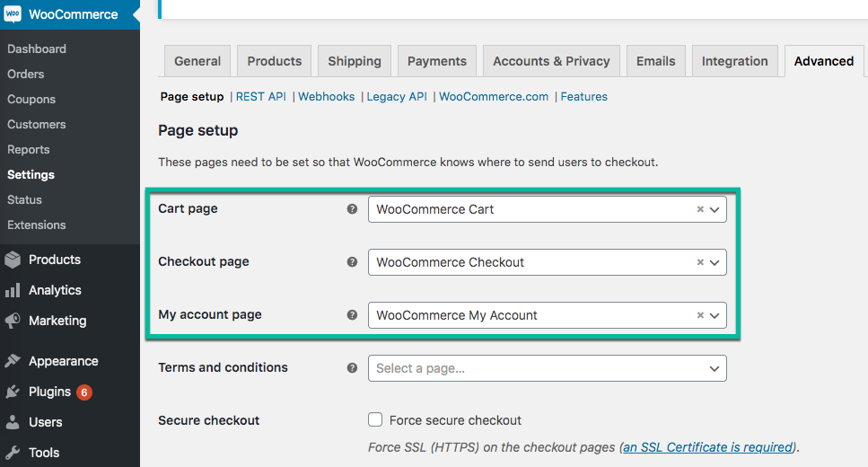Click the Tools sidebar menu label
The width and height of the screenshot is (868, 467).
44,453
